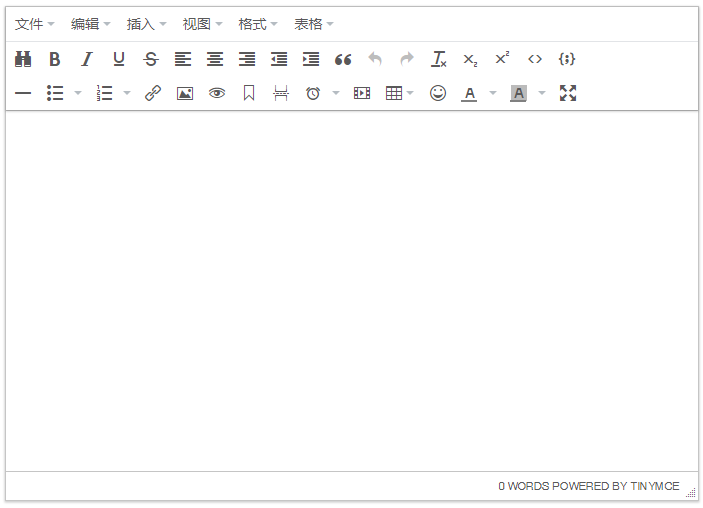This screenshot has height=508, width=703.
Task: Expand date/time format dropdown
Action: (x=336, y=93)
